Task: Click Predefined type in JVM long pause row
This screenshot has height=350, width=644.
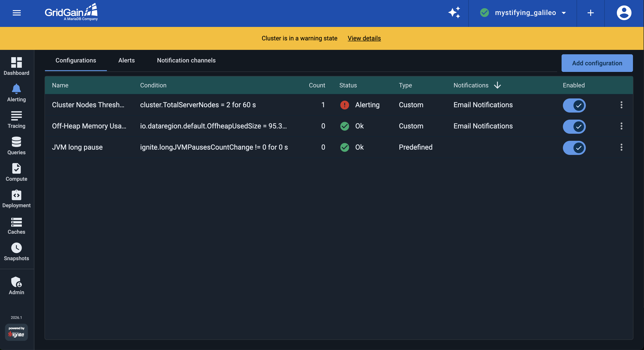Action: (x=415, y=147)
